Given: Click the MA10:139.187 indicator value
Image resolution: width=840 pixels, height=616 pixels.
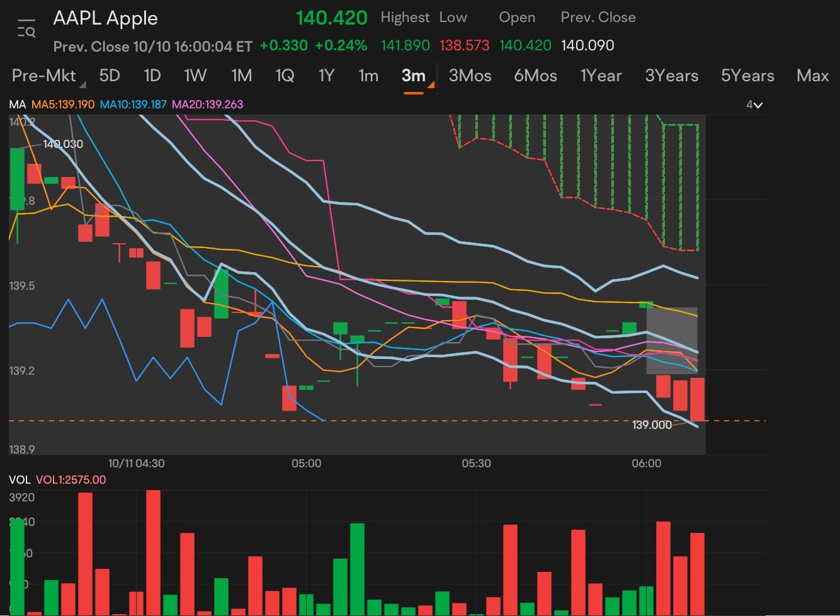Looking at the screenshot, I should click(x=133, y=105).
